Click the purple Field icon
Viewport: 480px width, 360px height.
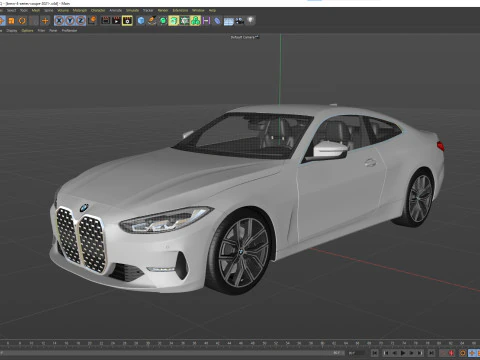coord(206,21)
